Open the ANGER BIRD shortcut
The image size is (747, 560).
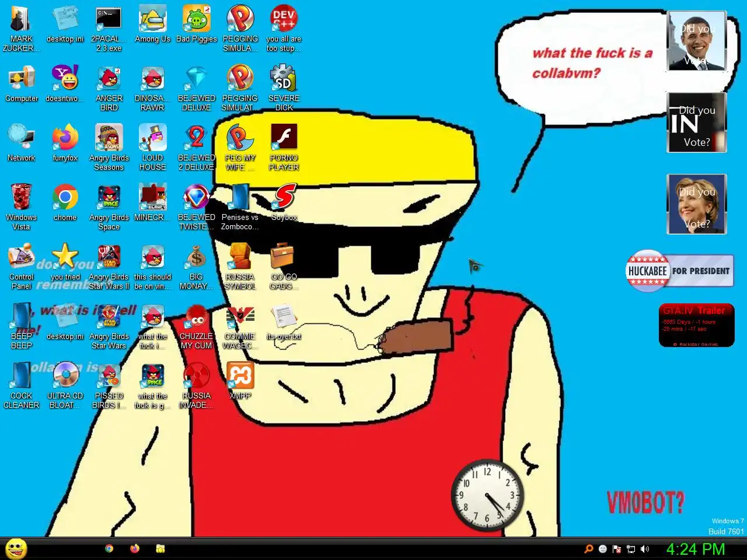coord(109,88)
